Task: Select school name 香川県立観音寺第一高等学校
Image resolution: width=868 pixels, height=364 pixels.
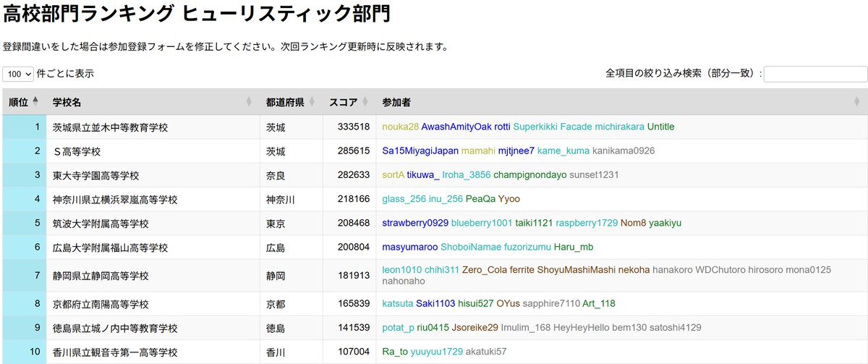Action: (114, 353)
